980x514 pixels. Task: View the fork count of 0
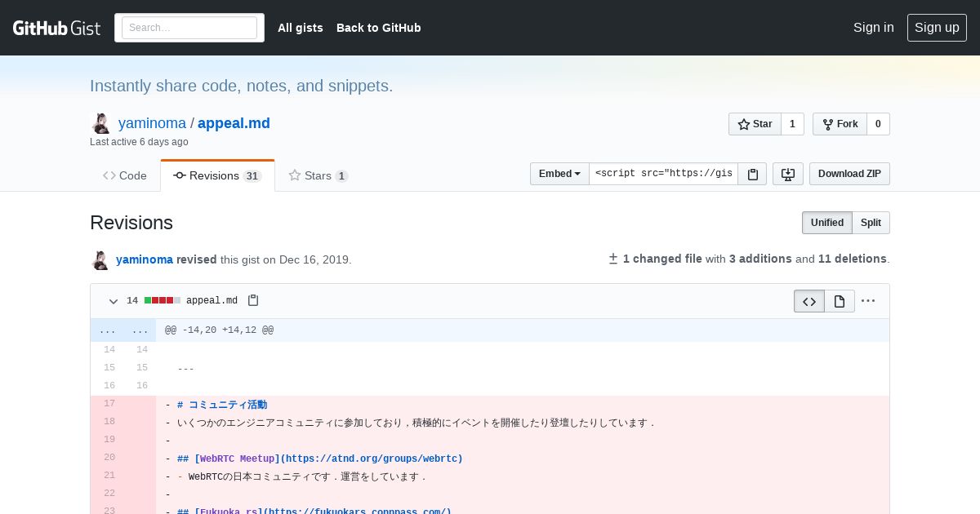(x=878, y=124)
